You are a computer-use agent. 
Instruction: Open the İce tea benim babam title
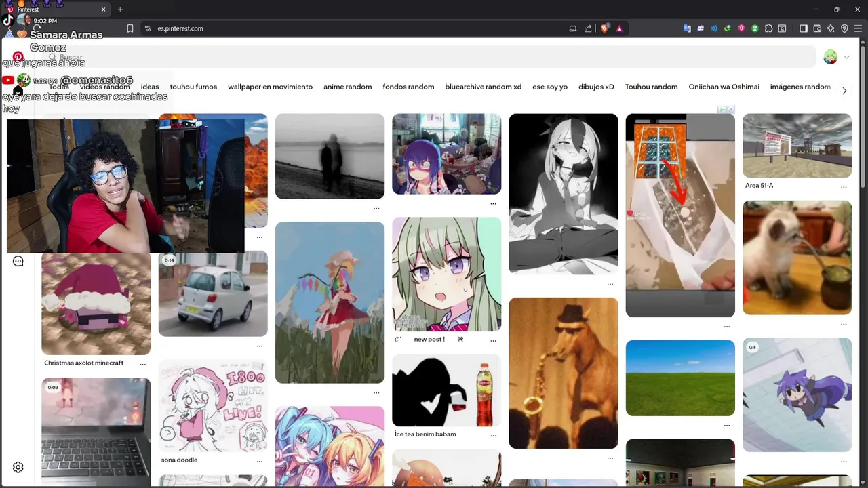click(425, 434)
